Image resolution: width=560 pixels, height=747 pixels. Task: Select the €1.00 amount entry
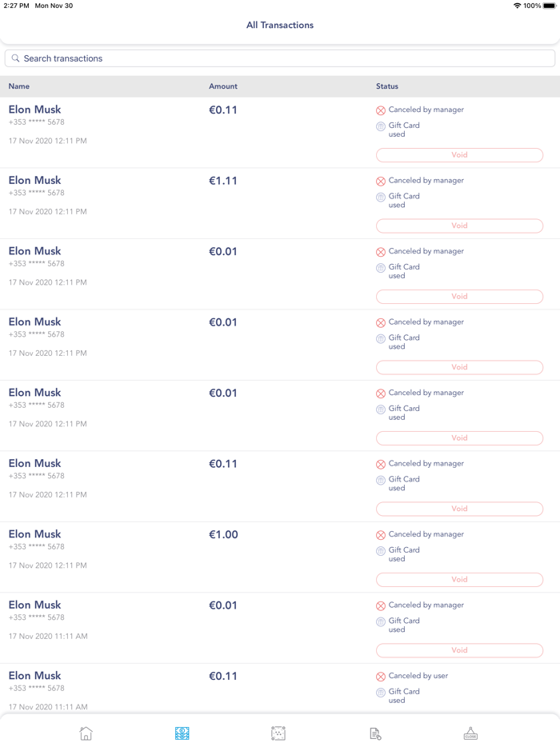[224, 534]
